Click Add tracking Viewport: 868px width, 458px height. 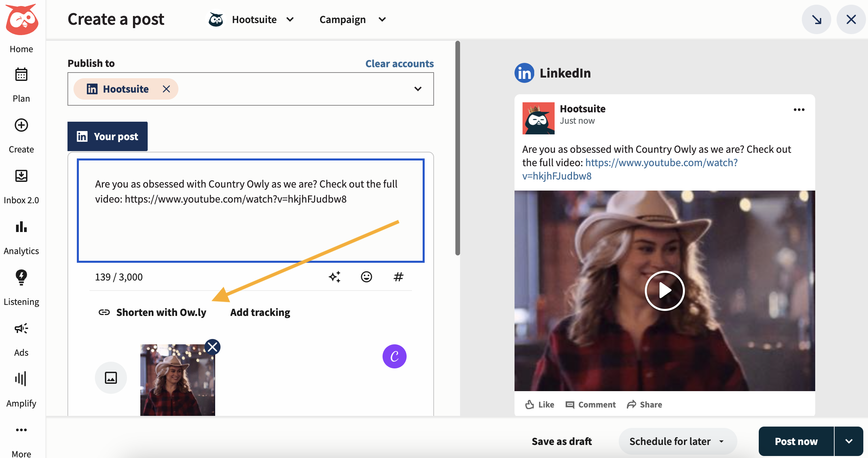[x=260, y=312]
